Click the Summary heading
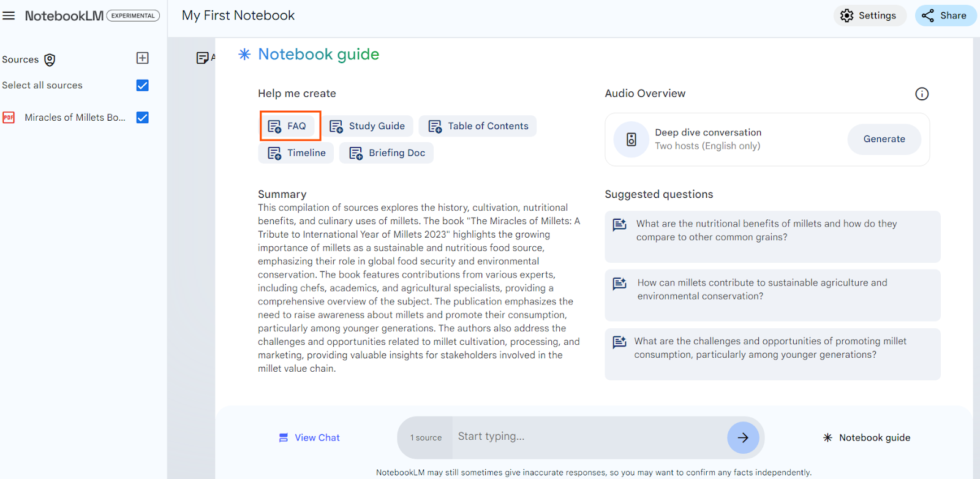980x479 pixels. click(282, 194)
